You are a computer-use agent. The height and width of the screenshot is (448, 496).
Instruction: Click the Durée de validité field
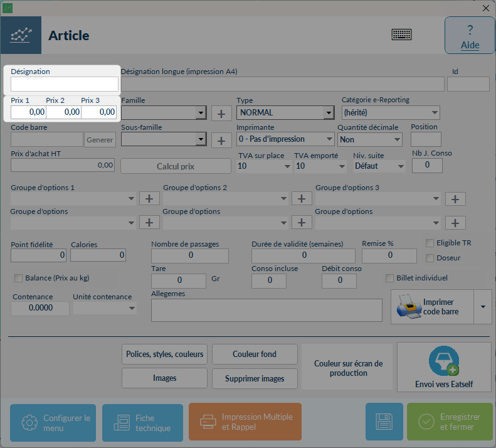(303, 256)
